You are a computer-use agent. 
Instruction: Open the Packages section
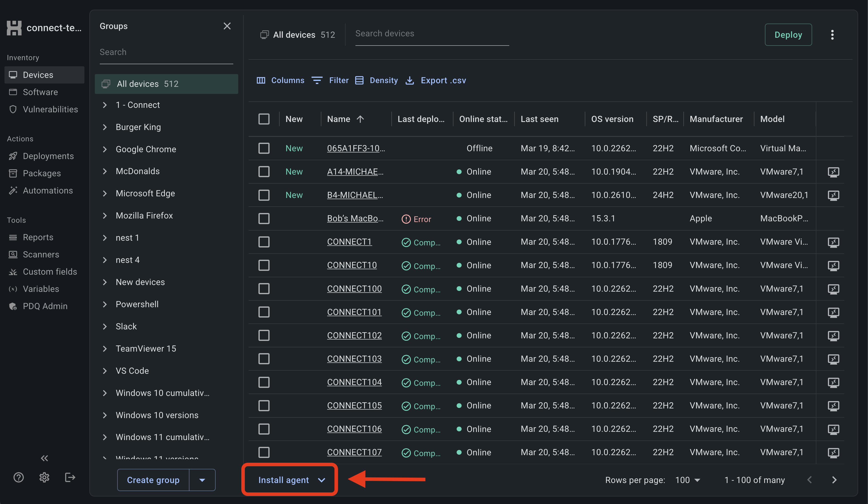(x=44, y=173)
